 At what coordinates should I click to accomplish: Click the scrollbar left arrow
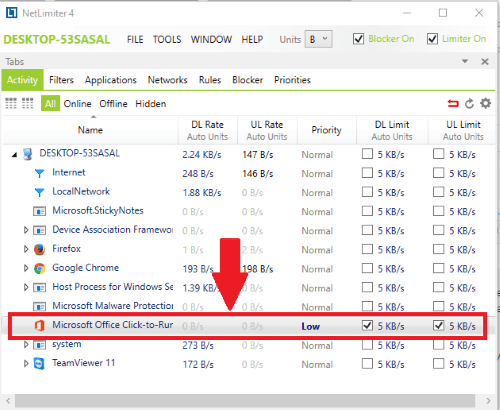tap(8, 401)
